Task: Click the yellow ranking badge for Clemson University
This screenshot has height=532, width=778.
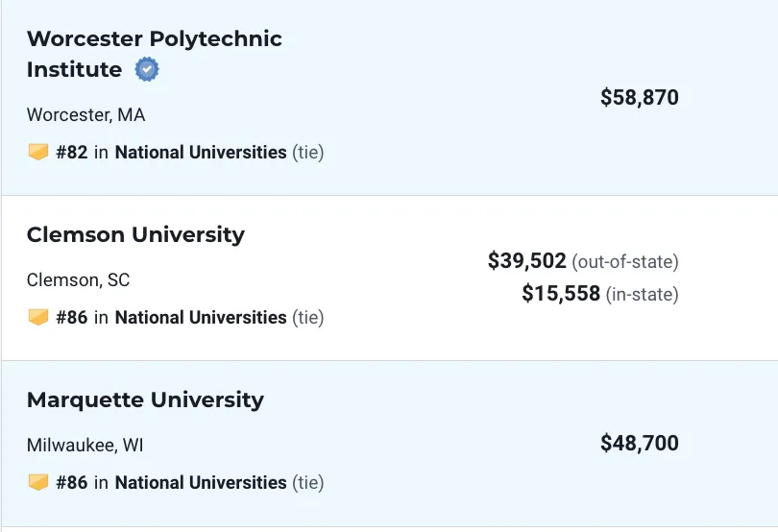Action: click(x=38, y=317)
